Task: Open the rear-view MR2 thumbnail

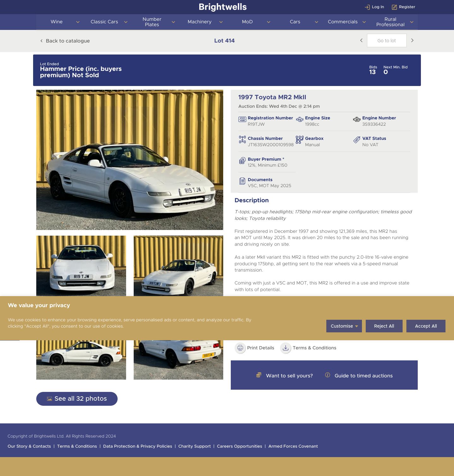Action: tap(178, 360)
